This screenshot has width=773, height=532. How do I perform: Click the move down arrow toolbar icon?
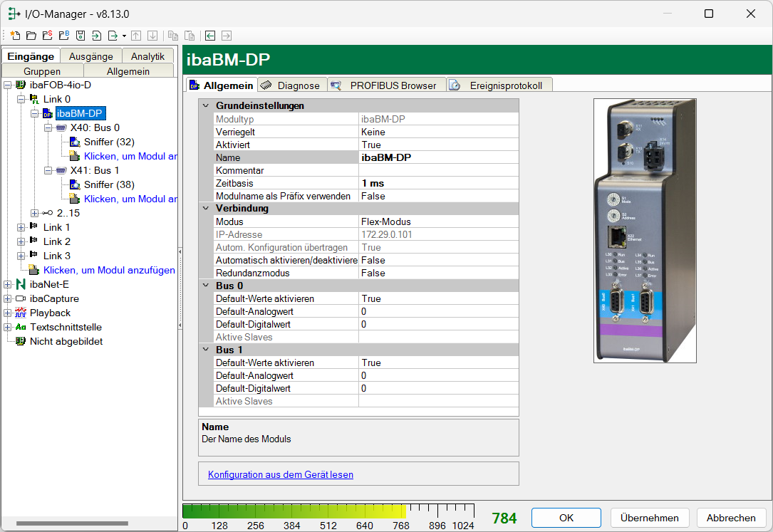(x=153, y=36)
